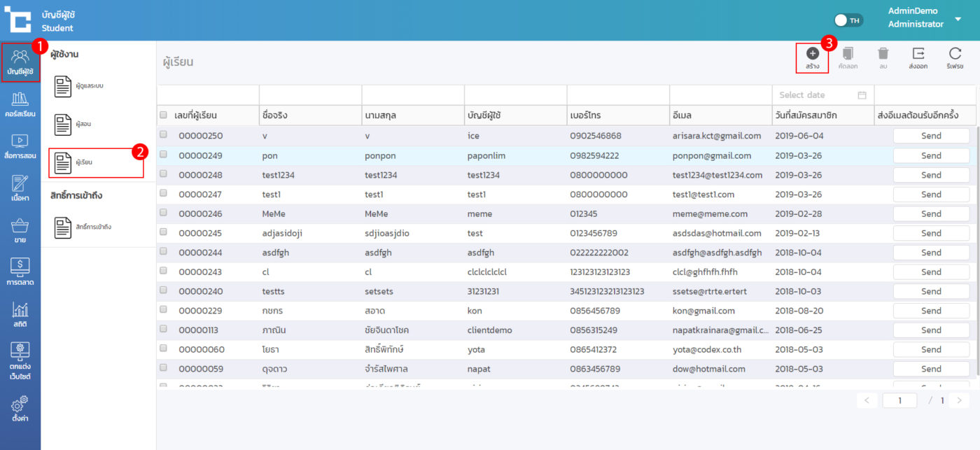
Task: Click the ส่งออก (Export) icon
Action: coord(918,54)
